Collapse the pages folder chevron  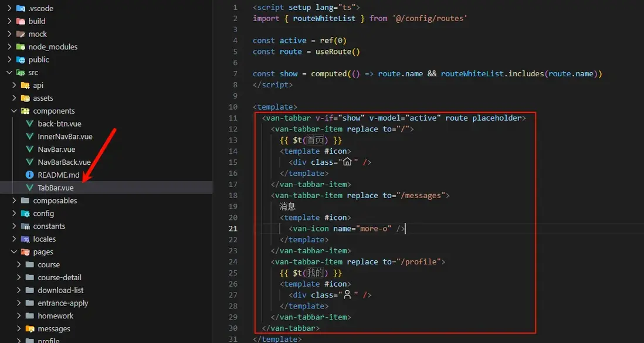coord(14,252)
